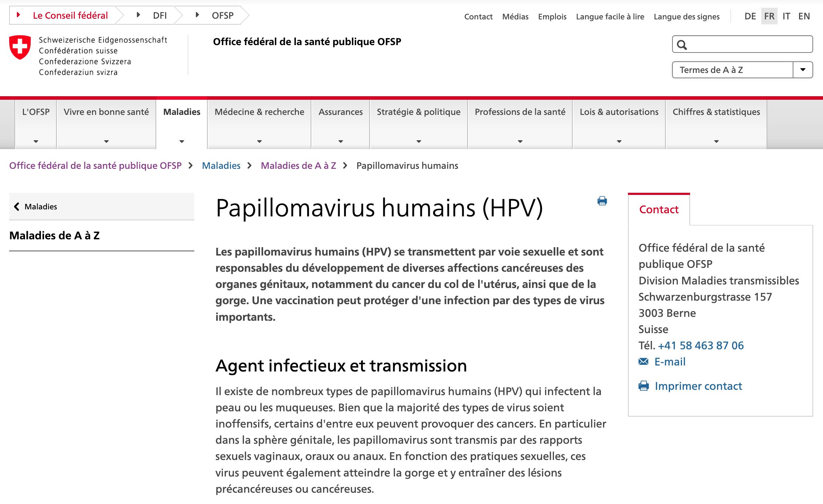
Task: Click the Office fédéral de la santé publique OFSP header title
Action: pyautogui.click(x=307, y=42)
